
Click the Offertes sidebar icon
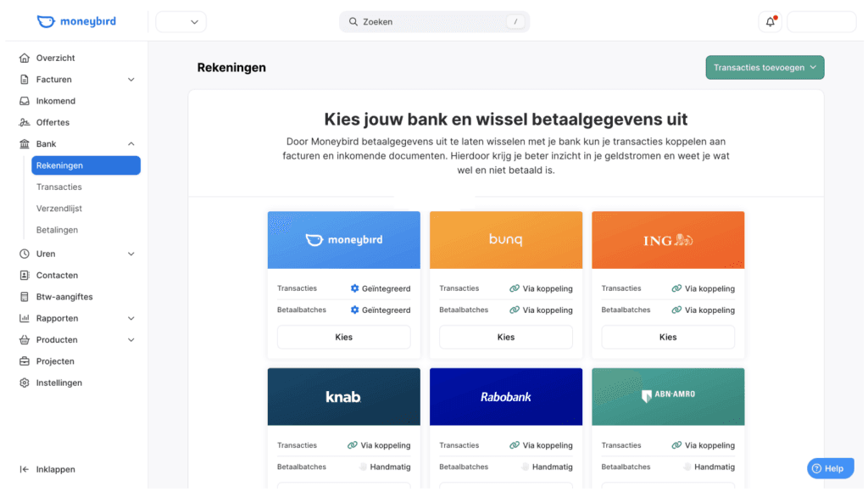[x=24, y=121]
